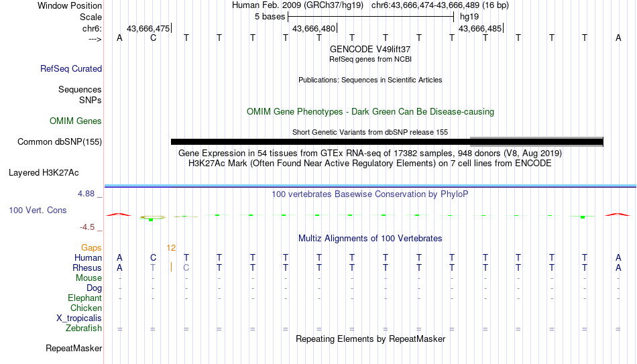The width and height of the screenshot is (637, 364).
Task: Click the RefSeq Curated track label
Action: (x=70, y=68)
